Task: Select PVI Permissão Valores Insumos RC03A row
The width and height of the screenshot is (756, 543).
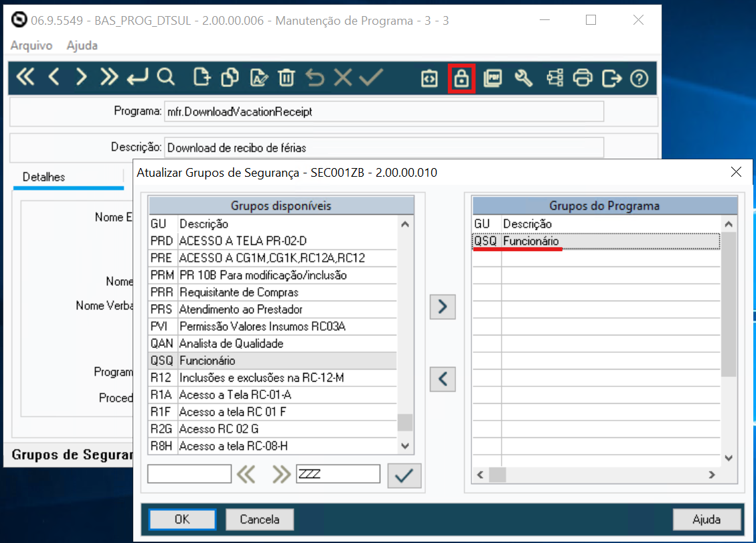Action: (273, 327)
